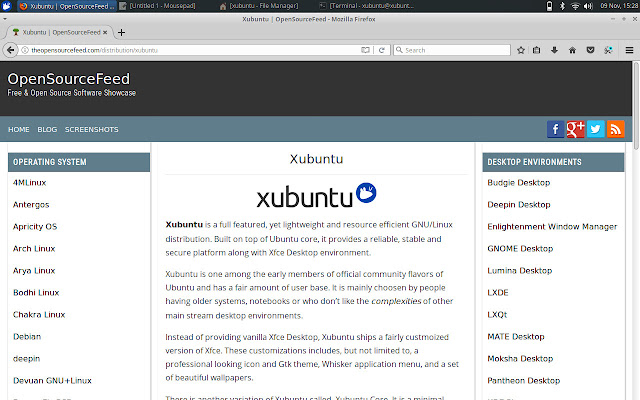Screen dimensions: 640x400
Task: Open the Budgie Desktop link
Action: [x=519, y=182]
